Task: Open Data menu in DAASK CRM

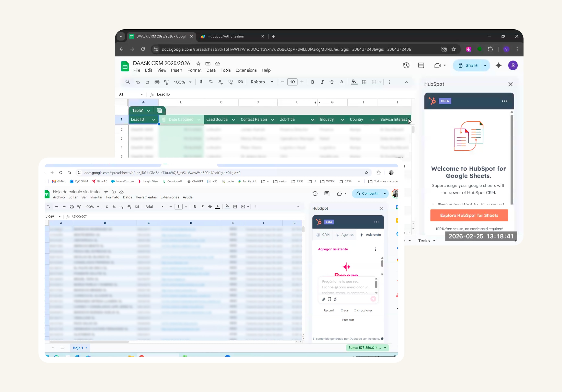Action: point(211,70)
